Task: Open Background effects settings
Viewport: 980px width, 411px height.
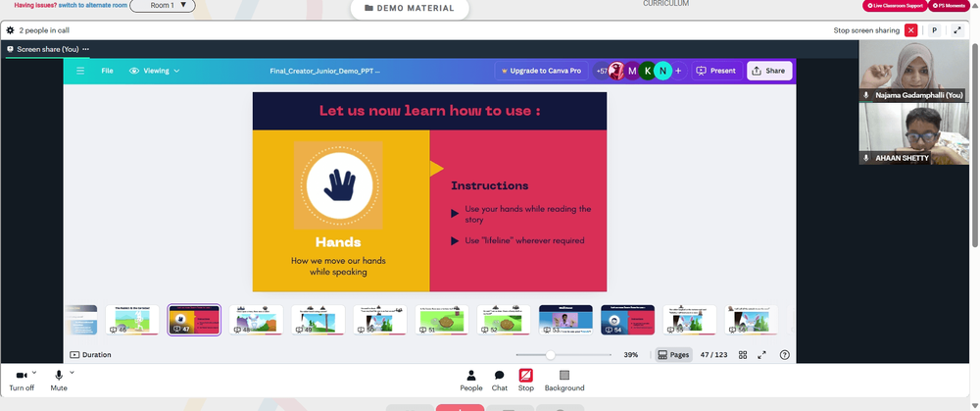Action: [x=564, y=380]
